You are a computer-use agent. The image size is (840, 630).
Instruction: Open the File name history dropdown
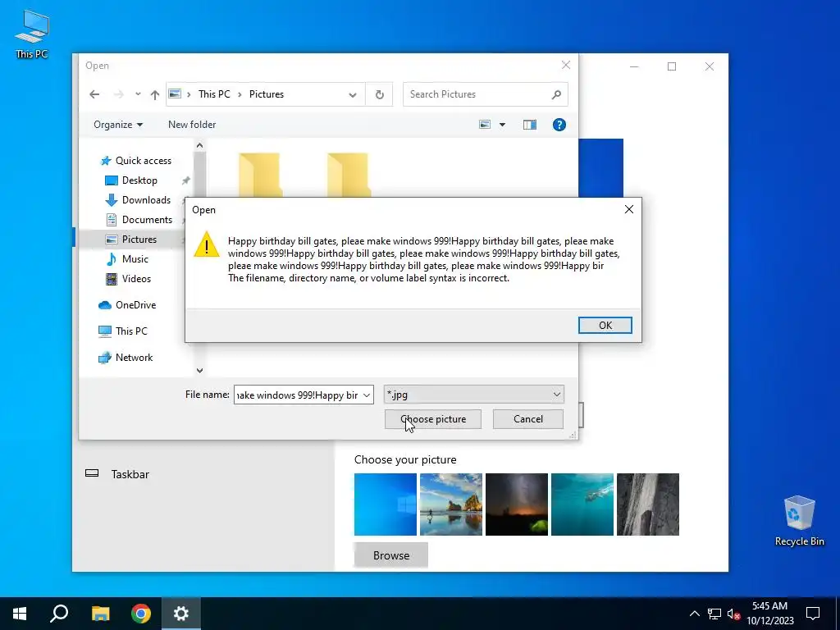[367, 395]
